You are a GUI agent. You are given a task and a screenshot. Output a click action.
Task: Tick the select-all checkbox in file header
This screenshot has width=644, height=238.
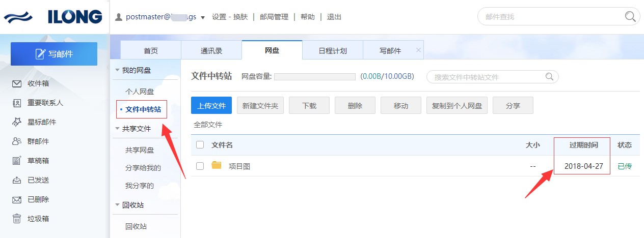200,145
